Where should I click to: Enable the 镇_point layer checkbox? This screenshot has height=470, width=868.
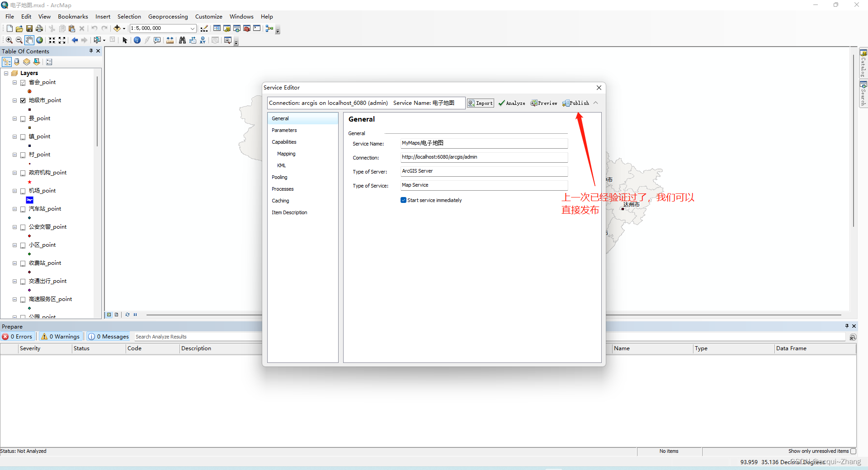23,136
